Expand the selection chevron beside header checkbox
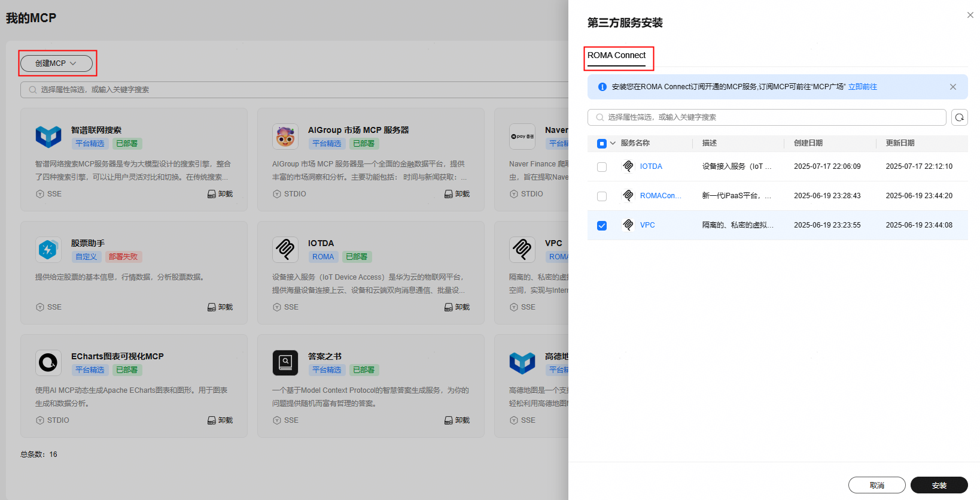The height and width of the screenshot is (500, 980). [613, 143]
